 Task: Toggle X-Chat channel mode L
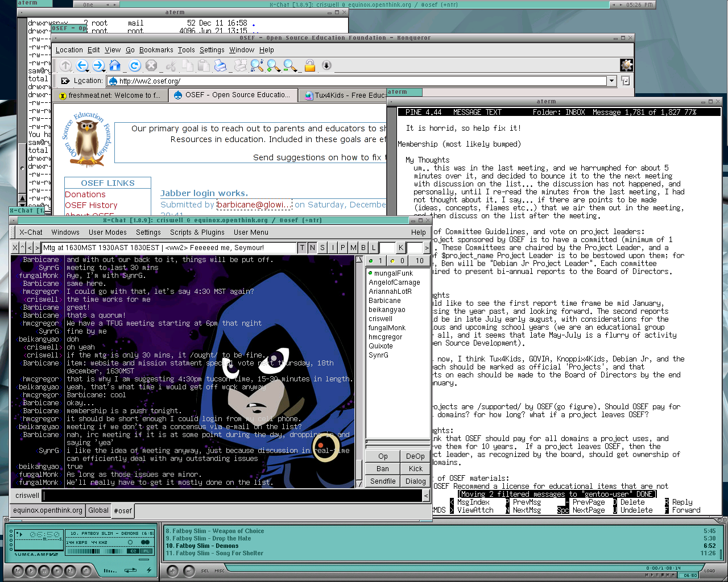(x=374, y=247)
